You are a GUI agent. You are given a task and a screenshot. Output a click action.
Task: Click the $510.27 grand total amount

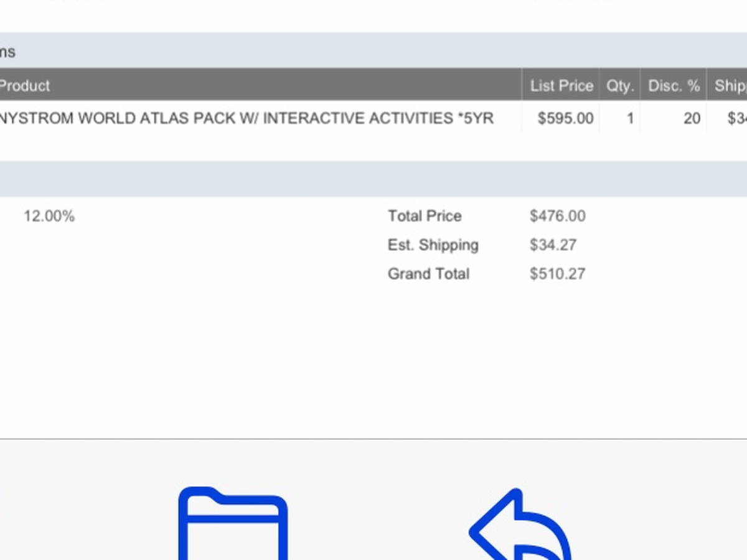557,274
